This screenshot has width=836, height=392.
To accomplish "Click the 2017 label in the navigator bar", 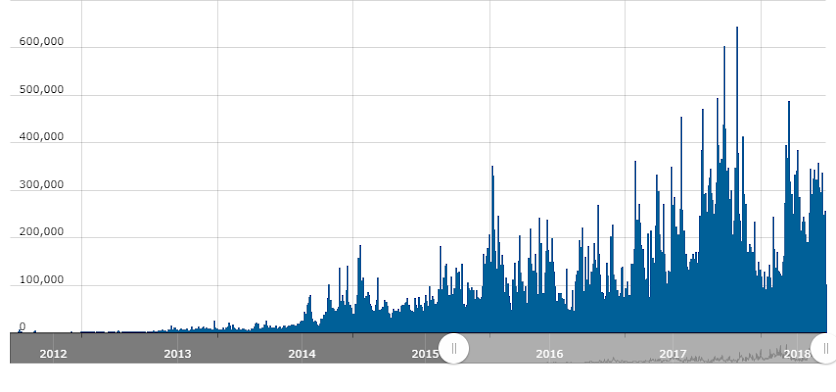I will tap(673, 354).
